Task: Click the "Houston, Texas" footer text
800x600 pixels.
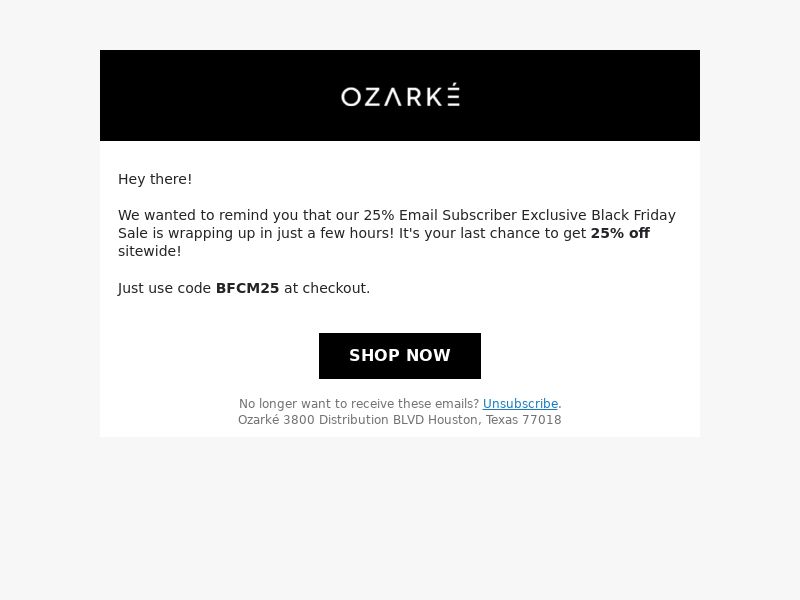Action: click(x=478, y=420)
